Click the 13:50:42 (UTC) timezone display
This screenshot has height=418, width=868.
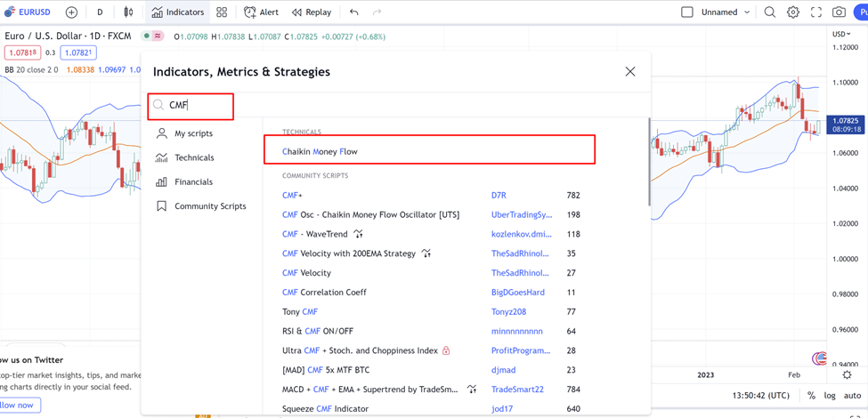[x=762, y=396]
